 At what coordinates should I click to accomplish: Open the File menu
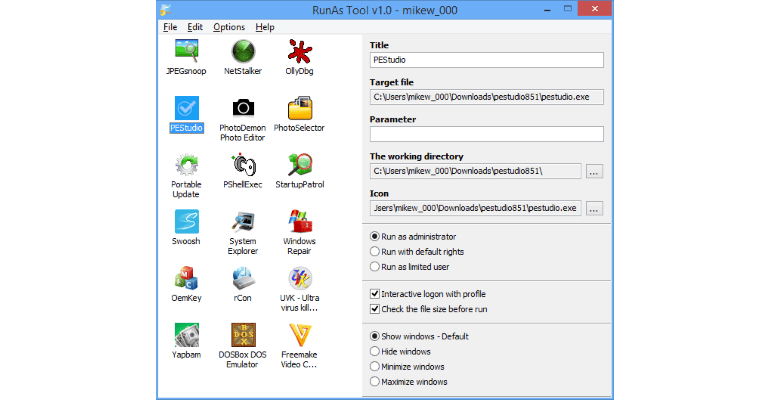pyautogui.click(x=169, y=27)
